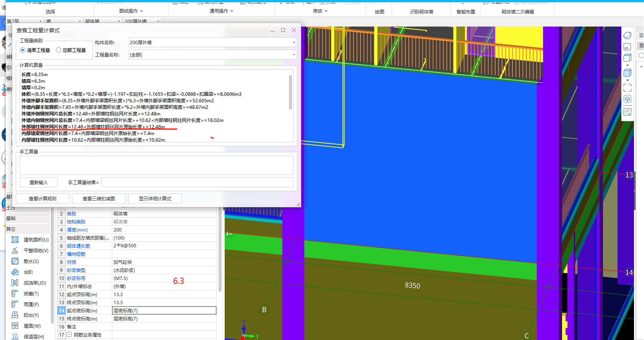Image resolution: width=644 pixels, height=340 pixels.
Task: Click the 显示详细计算式 button
Action: pos(155,198)
